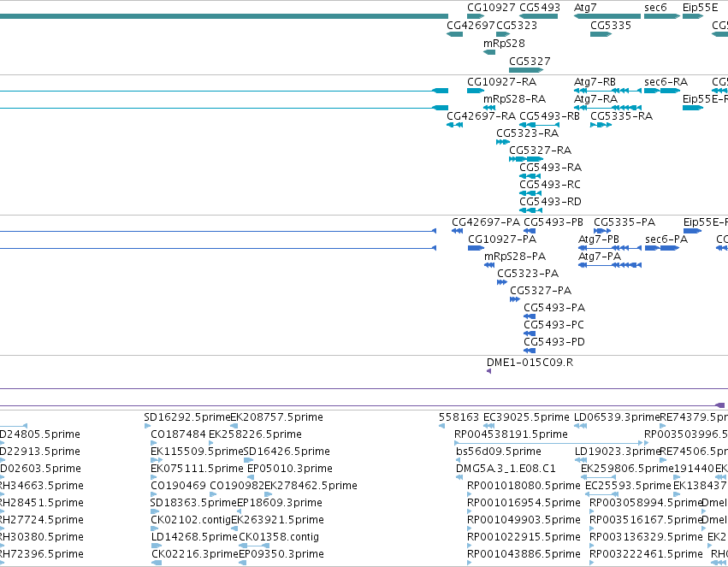Image resolution: width=728 pixels, height=567 pixels.
Task: Click EST EK258226.5prime
Action: (x=256, y=434)
